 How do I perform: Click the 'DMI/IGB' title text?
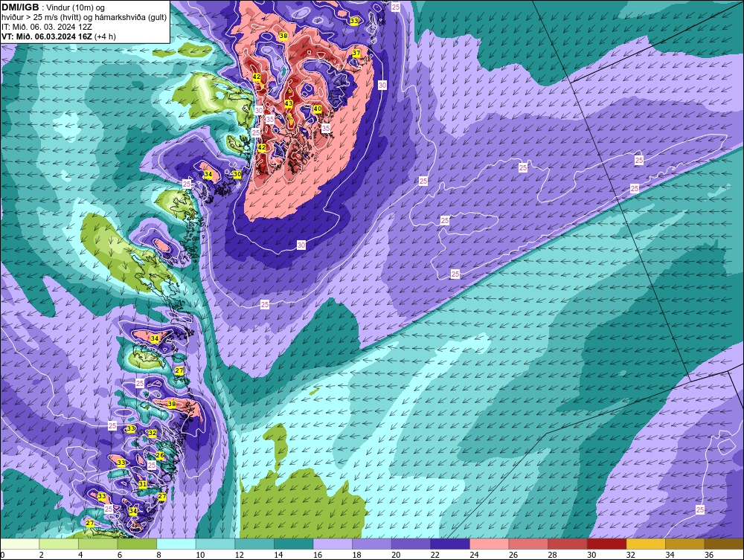tap(20, 7)
